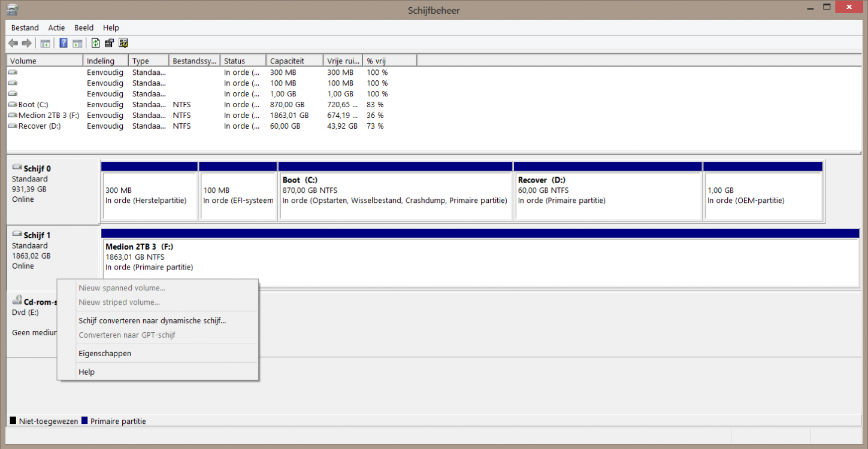Click the forward navigation arrow icon

[x=27, y=43]
